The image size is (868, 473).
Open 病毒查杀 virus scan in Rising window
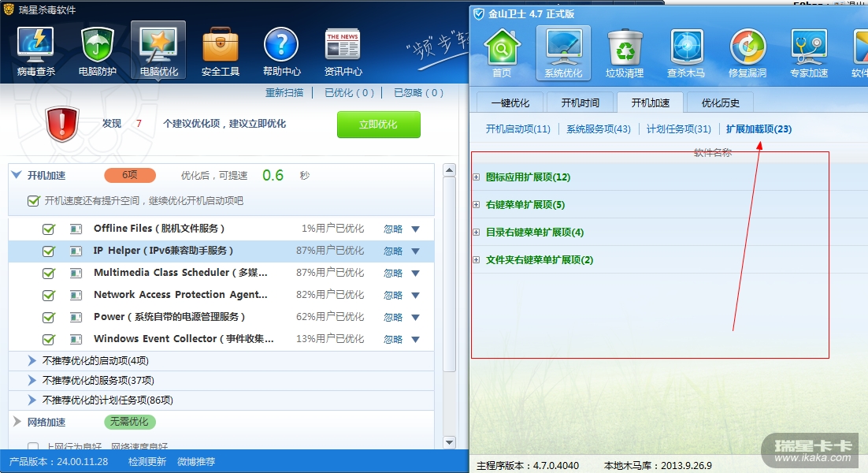[36, 51]
